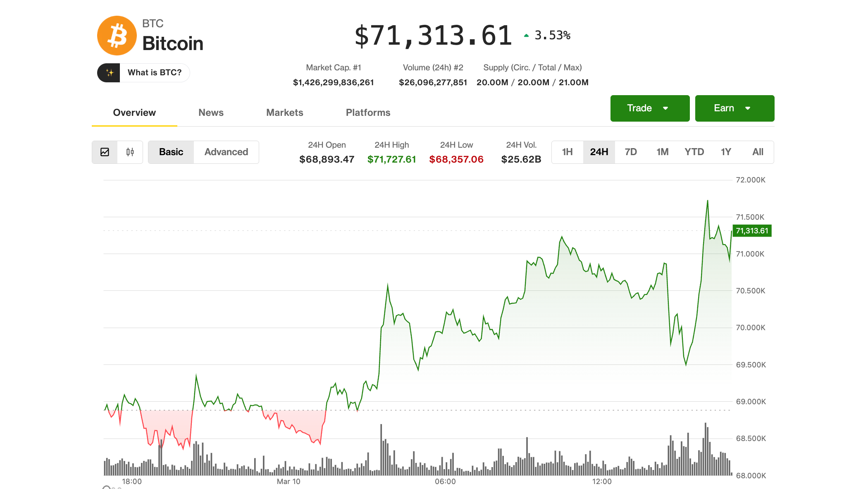
Task: Switch to the News tab
Action: [211, 113]
